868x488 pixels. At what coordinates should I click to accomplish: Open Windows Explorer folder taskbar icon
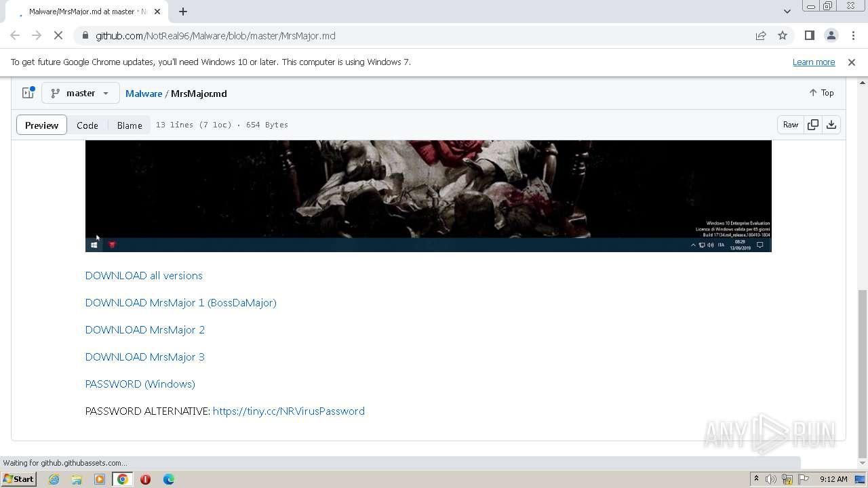tap(77, 479)
